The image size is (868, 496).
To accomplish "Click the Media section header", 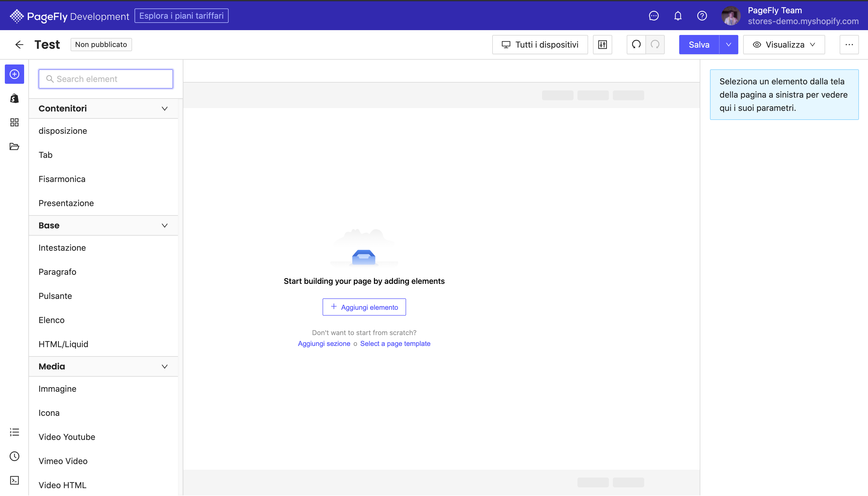I will point(104,366).
